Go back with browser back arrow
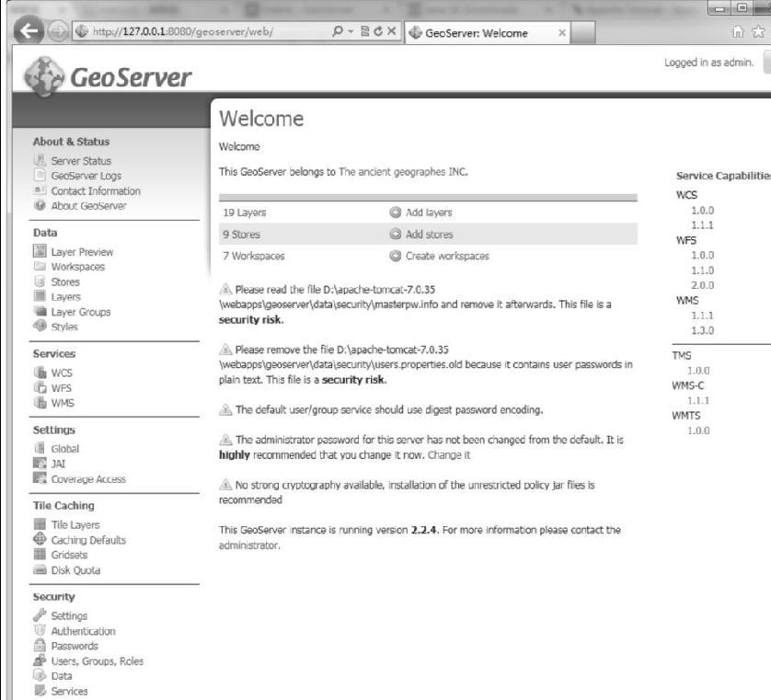This screenshot has height=700, width=771. pyautogui.click(x=29, y=31)
